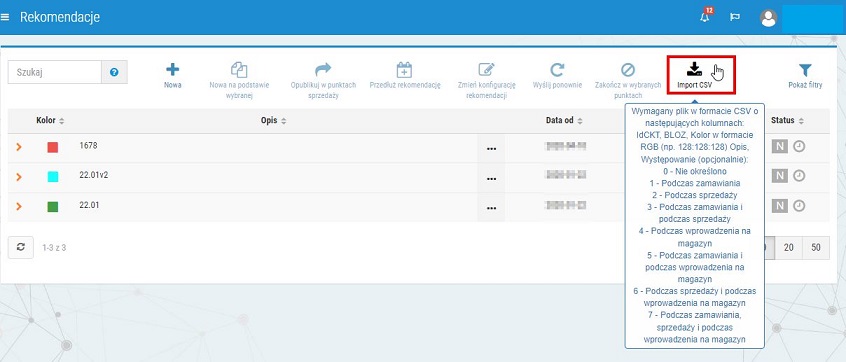This screenshot has height=362, width=846.
Task: Click the red color swatch of 1678
Action: (52, 147)
